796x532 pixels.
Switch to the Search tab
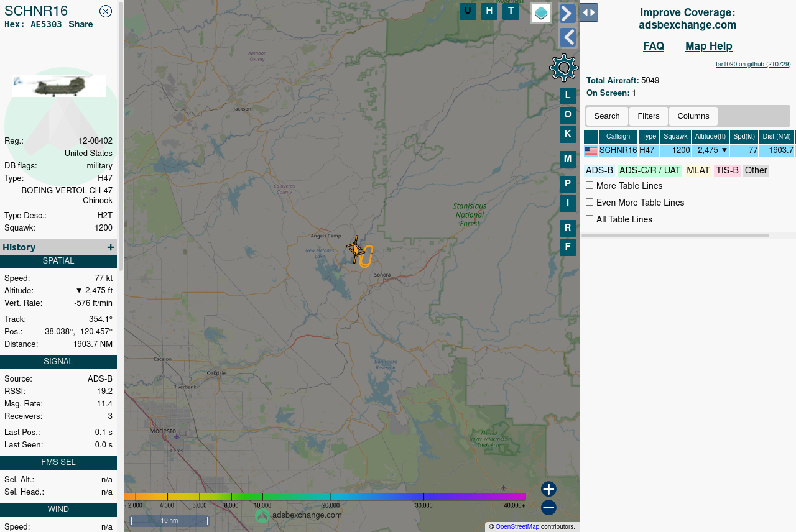(607, 116)
